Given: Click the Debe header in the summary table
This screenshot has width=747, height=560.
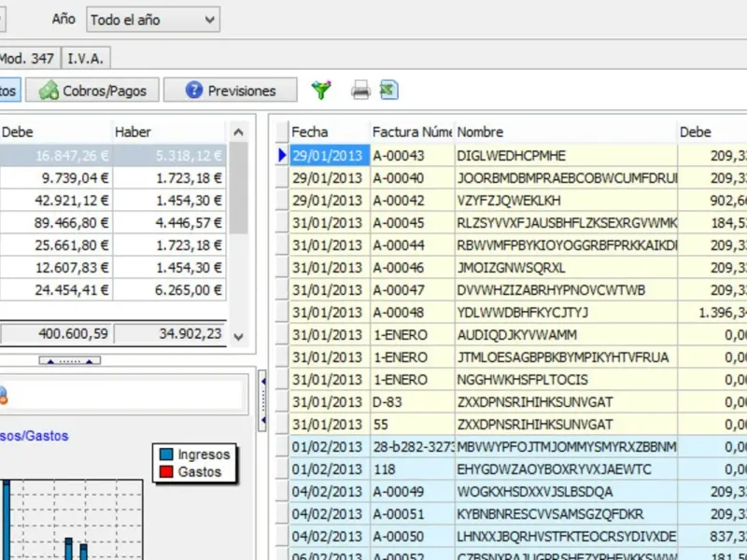Looking at the screenshot, I should click(56, 132).
